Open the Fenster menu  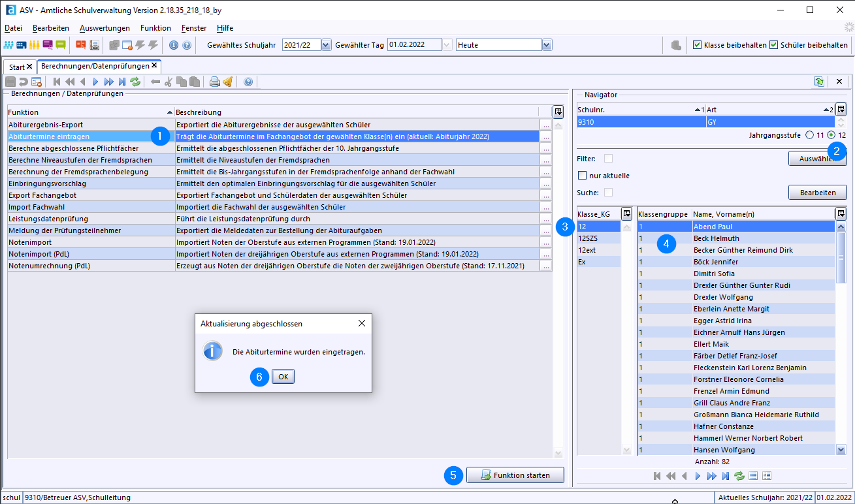[195, 28]
